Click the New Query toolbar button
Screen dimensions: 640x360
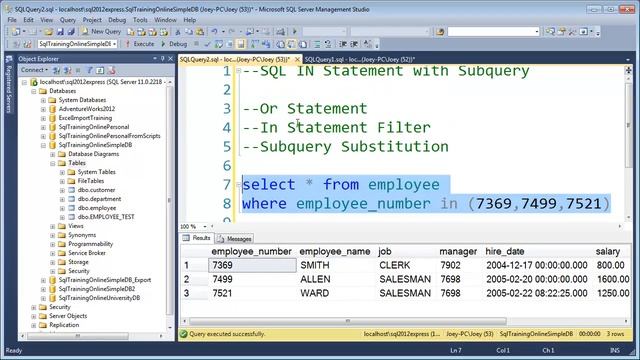[101, 31]
